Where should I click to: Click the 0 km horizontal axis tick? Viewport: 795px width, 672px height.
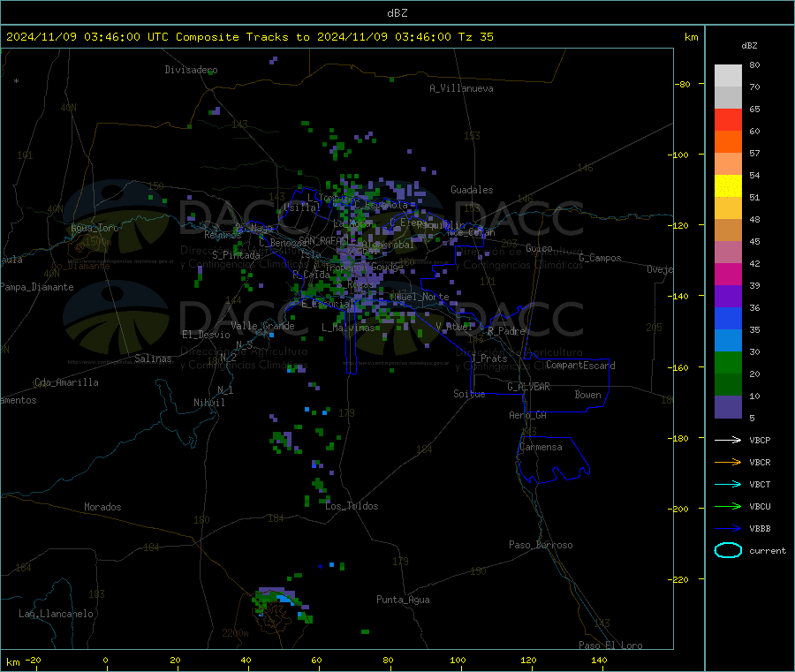tap(105, 661)
